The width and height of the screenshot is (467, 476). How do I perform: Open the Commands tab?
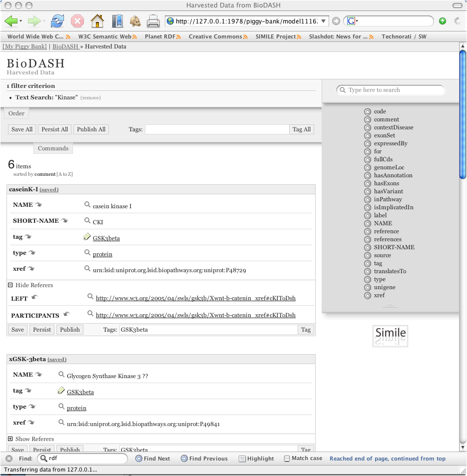53,148
